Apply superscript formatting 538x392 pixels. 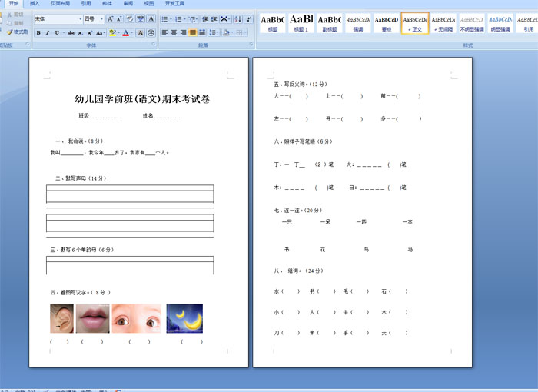tap(90, 32)
